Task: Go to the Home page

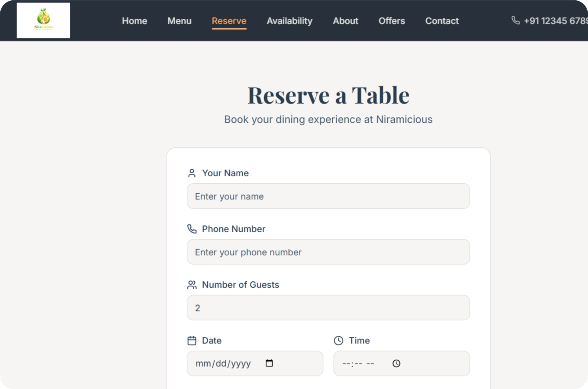Action: pyautogui.click(x=135, y=21)
